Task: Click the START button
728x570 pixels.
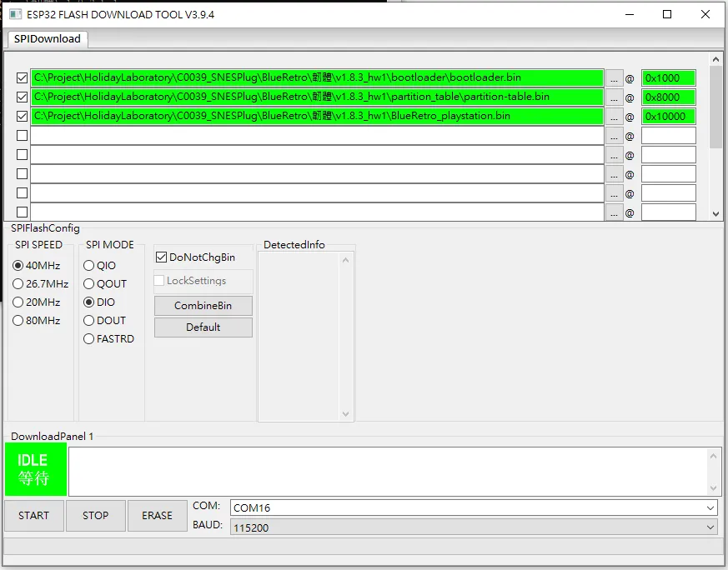Action: (x=34, y=516)
